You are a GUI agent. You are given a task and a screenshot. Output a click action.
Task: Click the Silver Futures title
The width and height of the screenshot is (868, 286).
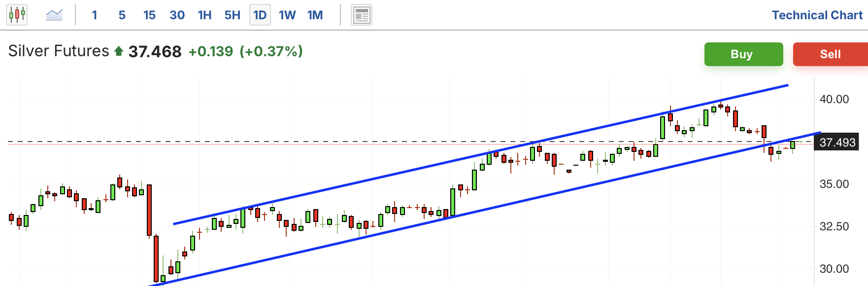[59, 51]
